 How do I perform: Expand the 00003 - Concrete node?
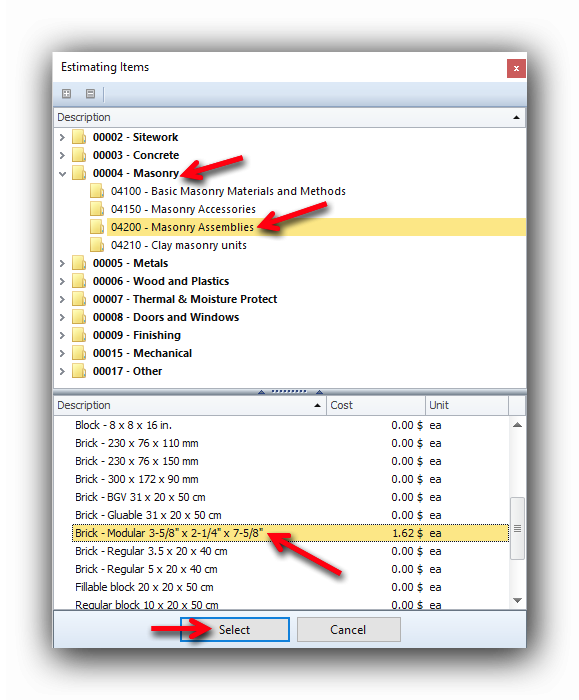pos(62,155)
